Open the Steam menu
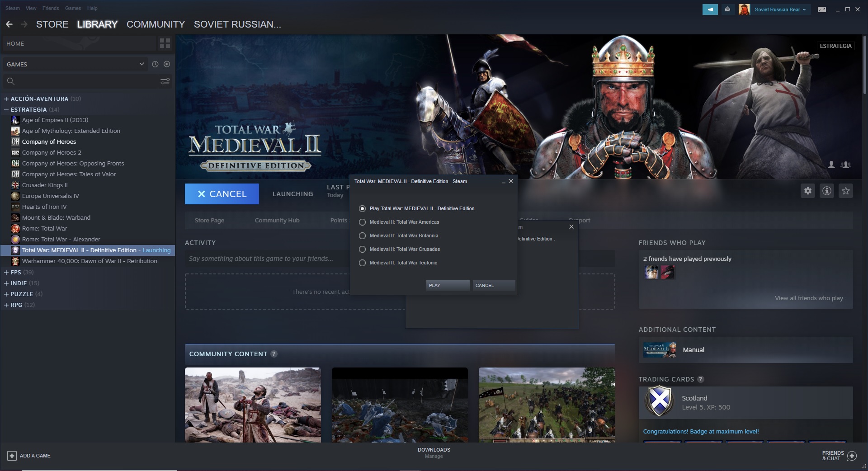This screenshot has width=868, height=471. [x=13, y=8]
